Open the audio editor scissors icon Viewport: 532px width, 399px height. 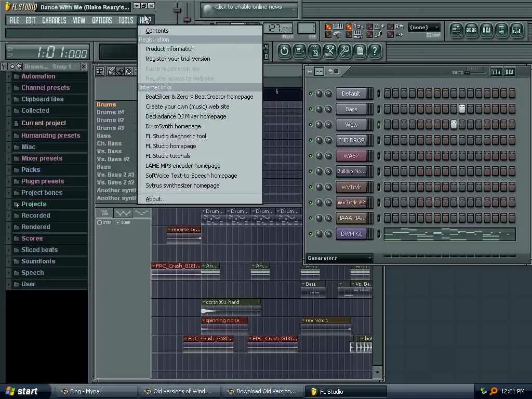point(330,51)
